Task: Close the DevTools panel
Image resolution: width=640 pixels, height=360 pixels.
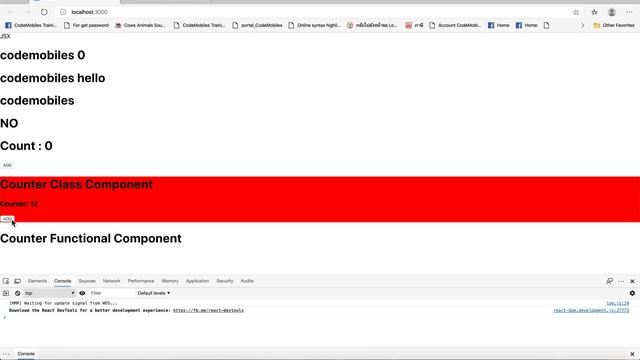Action: pyautogui.click(x=632, y=281)
